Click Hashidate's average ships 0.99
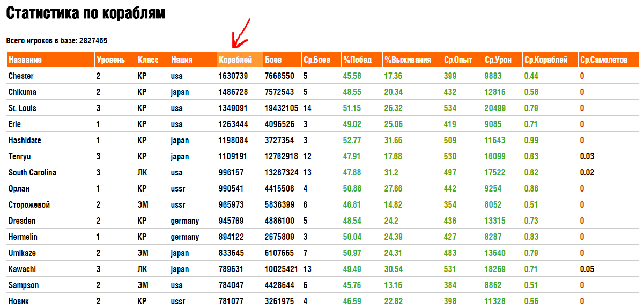 (531, 141)
